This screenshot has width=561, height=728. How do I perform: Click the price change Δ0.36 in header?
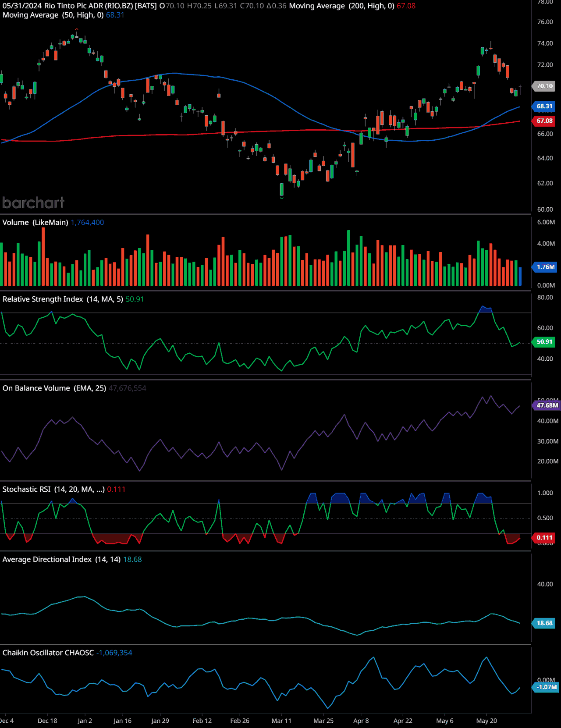tap(277, 6)
